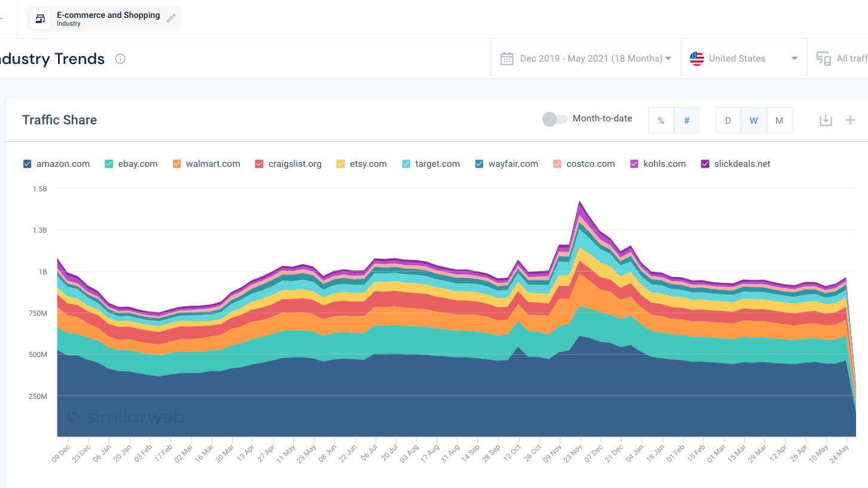Screen dimensions: 868x488
Task: Uncheck the target.com legend checkbox
Action: (406, 164)
